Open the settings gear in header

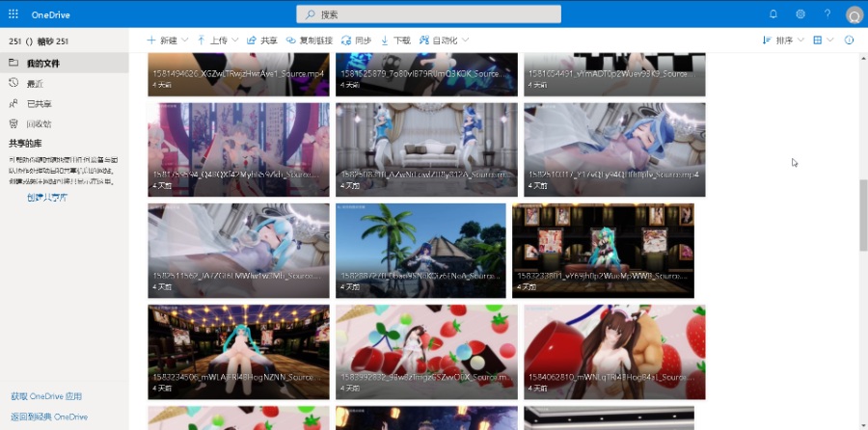[800, 14]
